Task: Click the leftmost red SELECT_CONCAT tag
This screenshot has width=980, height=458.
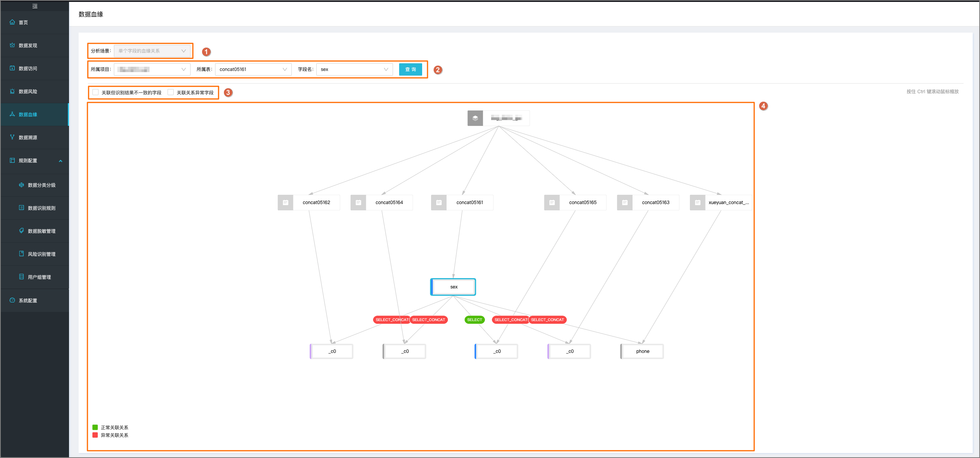Action: coord(392,320)
